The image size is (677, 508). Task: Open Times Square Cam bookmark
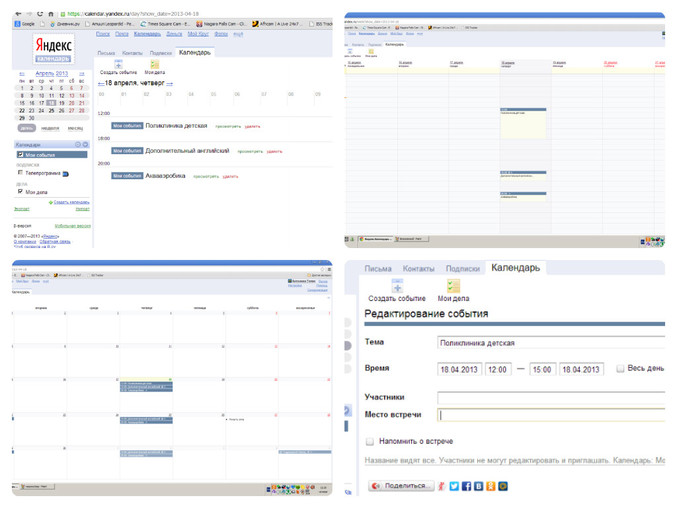165,24
